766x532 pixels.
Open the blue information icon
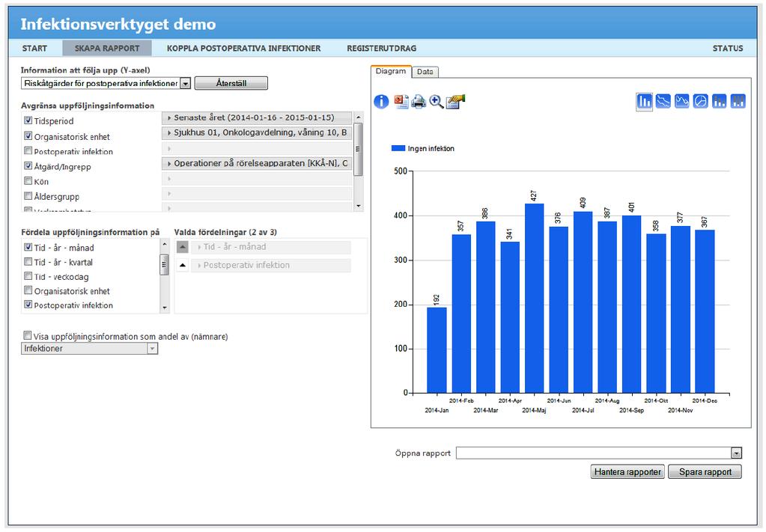[x=381, y=102]
